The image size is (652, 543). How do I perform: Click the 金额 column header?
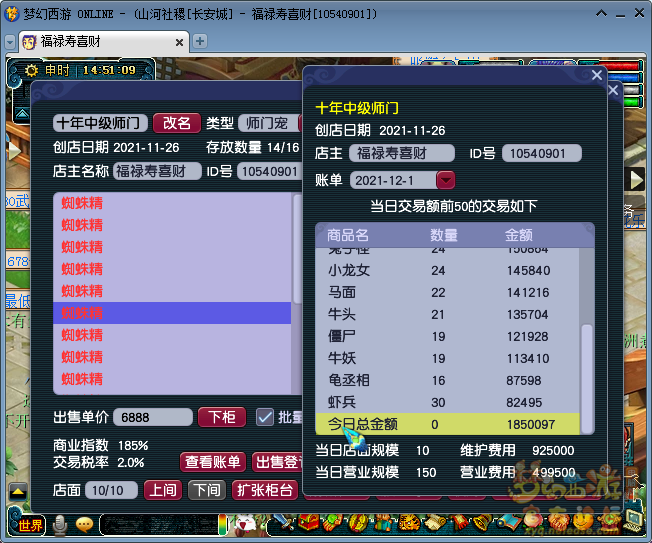[519, 235]
